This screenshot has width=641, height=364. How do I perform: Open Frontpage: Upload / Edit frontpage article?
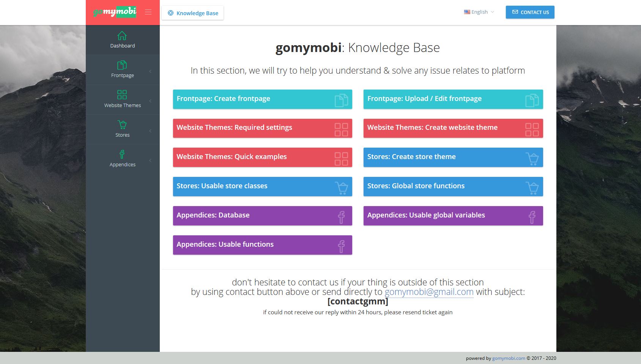click(453, 99)
